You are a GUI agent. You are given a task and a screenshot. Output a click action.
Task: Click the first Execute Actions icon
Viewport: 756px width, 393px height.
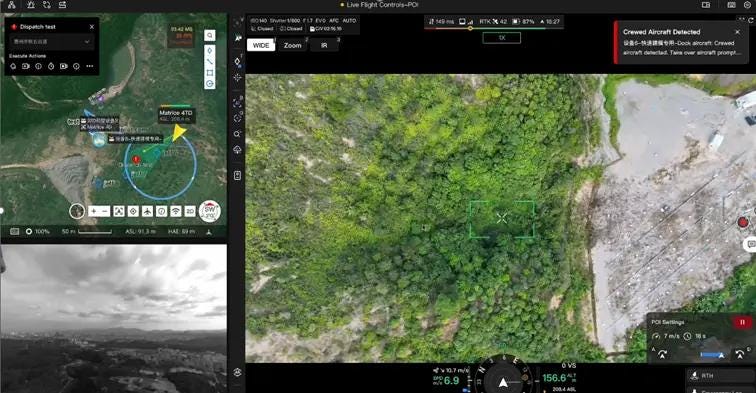14,66
